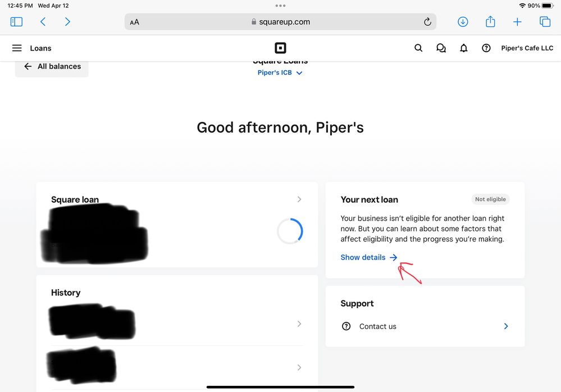Tap the Square logo icon
This screenshot has width=561, height=392.
pyautogui.click(x=280, y=48)
